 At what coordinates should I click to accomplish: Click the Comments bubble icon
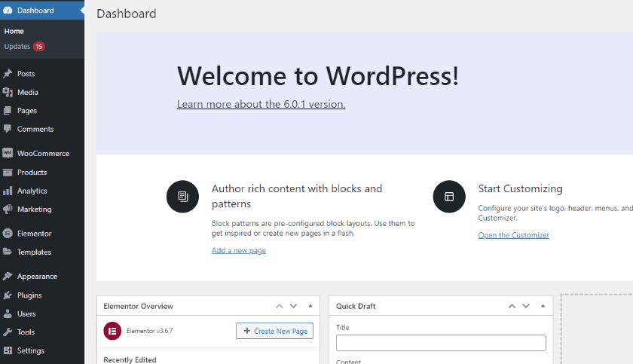click(x=8, y=129)
